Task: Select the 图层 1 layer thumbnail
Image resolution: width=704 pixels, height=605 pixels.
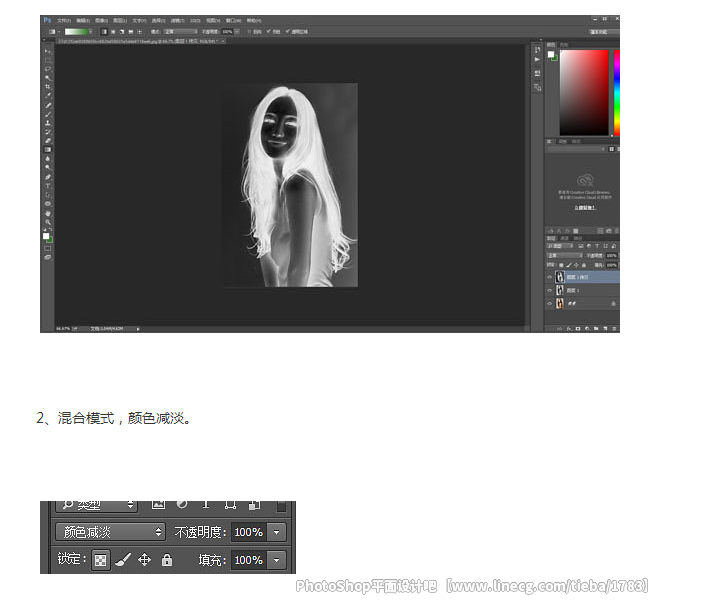Action: point(559,291)
